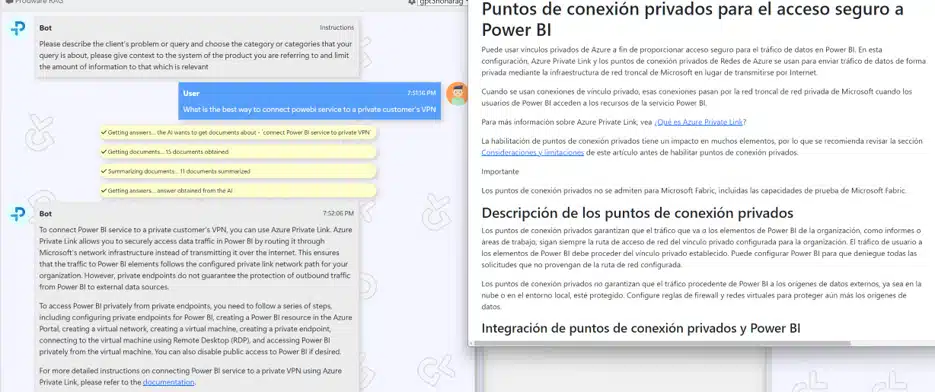Image resolution: width=935 pixels, height=392 pixels.
Task: Open the gpt model dropdown at top
Action: click(x=441, y=2)
